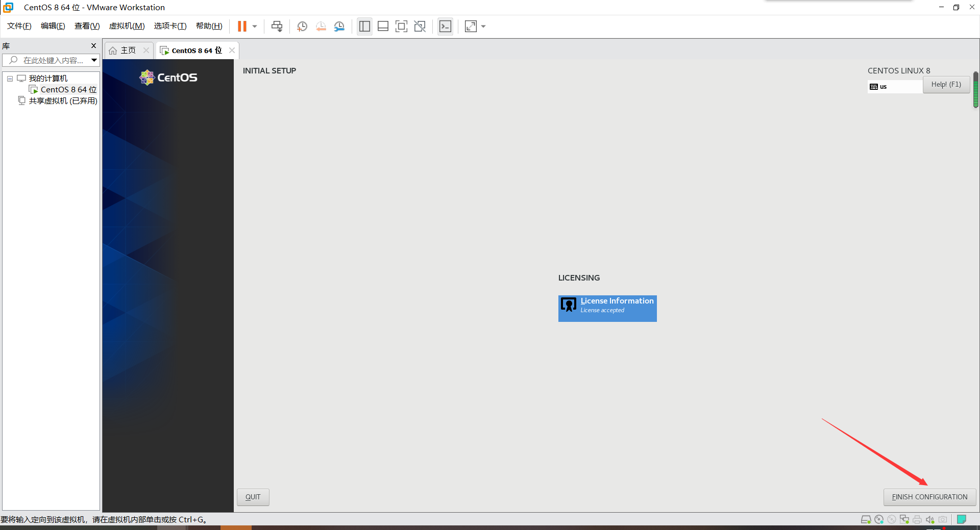Pause the virtual machine with the orange pause icon
This screenshot has width=980, height=530.
coord(242,27)
